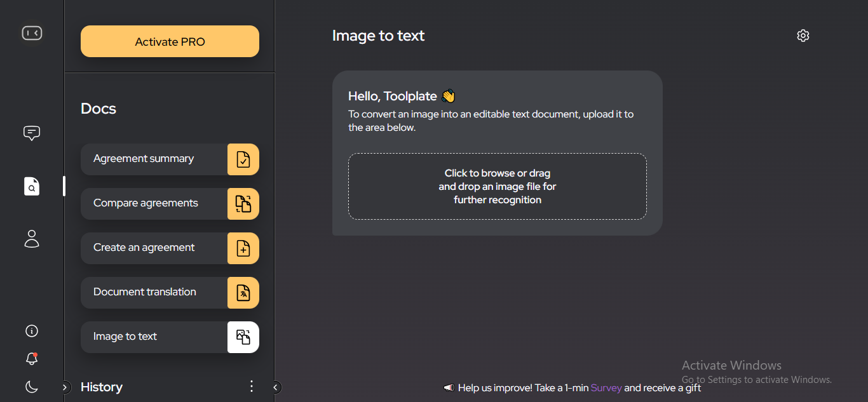Open the user profile icon
868x402 pixels.
pyautogui.click(x=32, y=239)
